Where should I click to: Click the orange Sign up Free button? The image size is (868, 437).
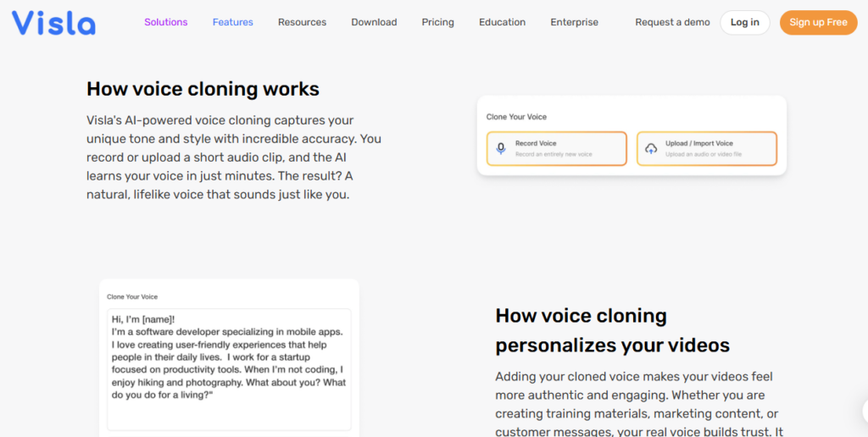818,22
